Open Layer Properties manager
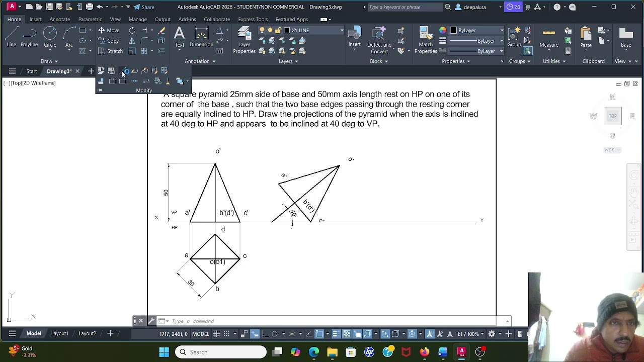644x362 pixels. coord(244,40)
